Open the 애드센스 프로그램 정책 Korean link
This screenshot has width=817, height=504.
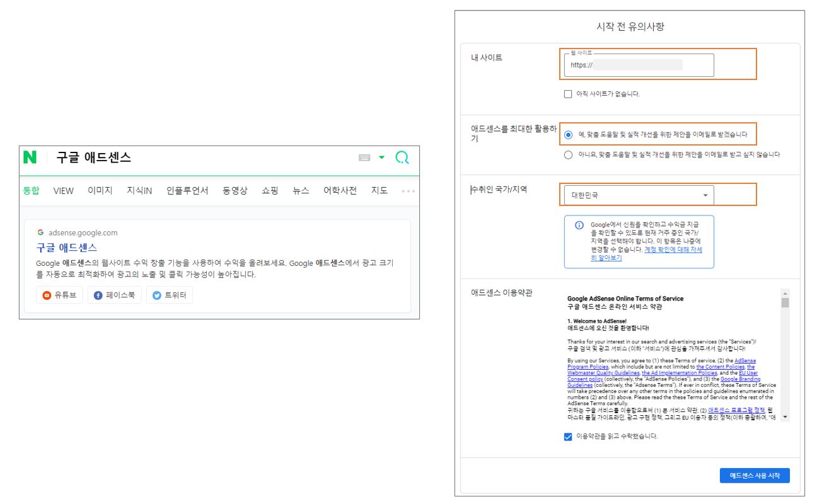point(738,409)
